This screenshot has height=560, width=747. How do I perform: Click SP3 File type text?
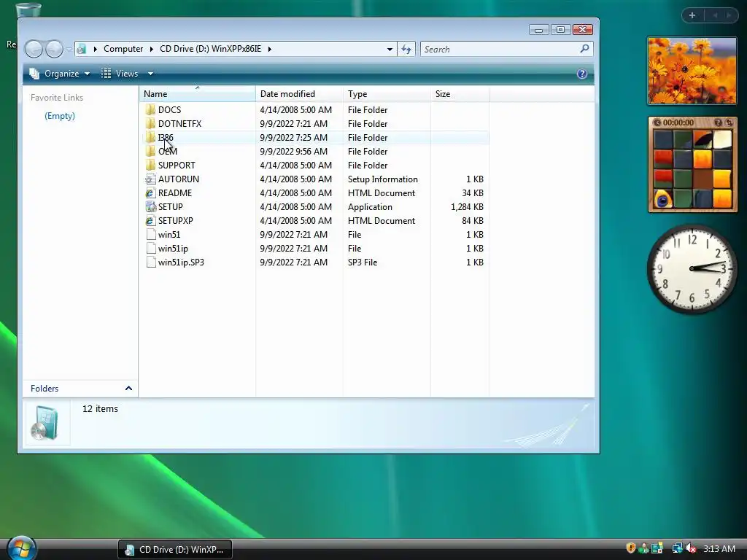(x=362, y=262)
